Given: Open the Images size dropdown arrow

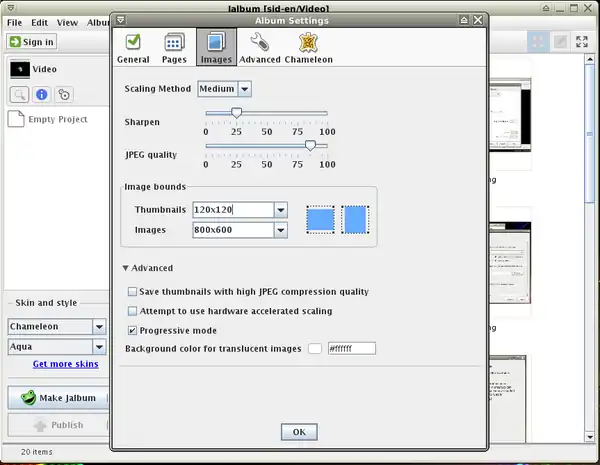Looking at the screenshot, I should point(281,230).
